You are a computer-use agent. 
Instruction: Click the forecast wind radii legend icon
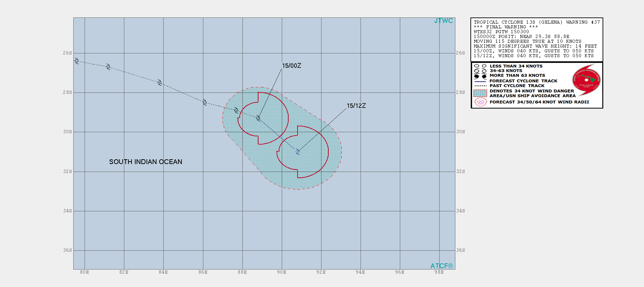pyautogui.click(x=480, y=102)
